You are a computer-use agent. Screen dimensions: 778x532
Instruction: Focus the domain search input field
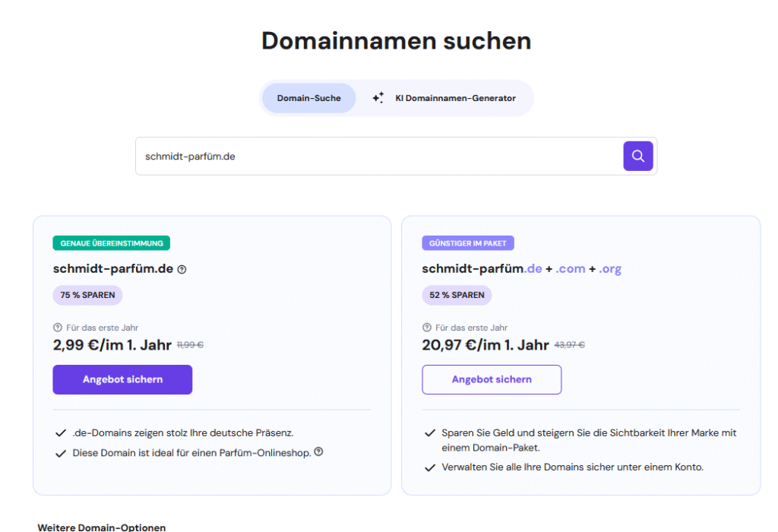[378, 156]
